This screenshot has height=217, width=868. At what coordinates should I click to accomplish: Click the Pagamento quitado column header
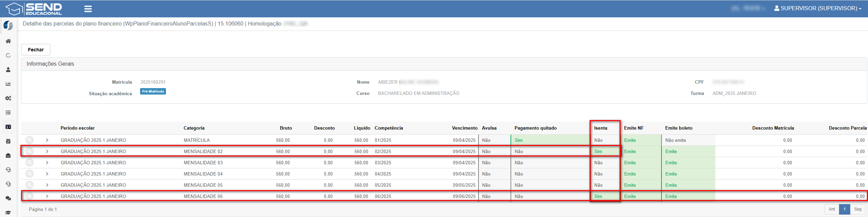(x=536, y=128)
